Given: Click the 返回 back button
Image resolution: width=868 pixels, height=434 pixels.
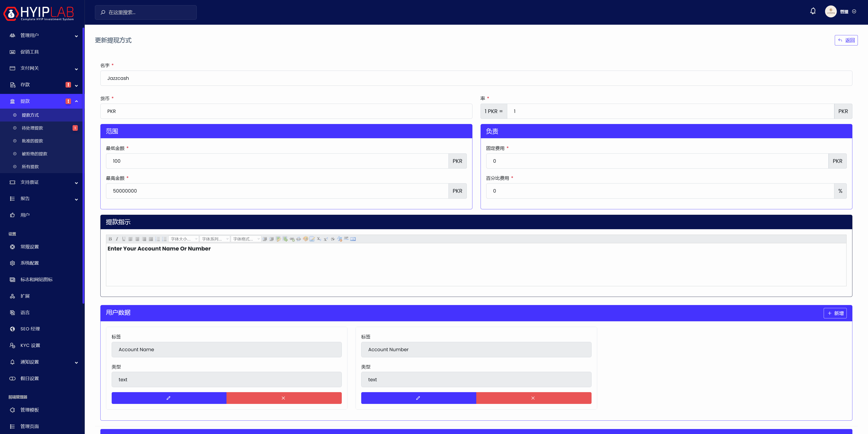Looking at the screenshot, I should (x=846, y=40).
